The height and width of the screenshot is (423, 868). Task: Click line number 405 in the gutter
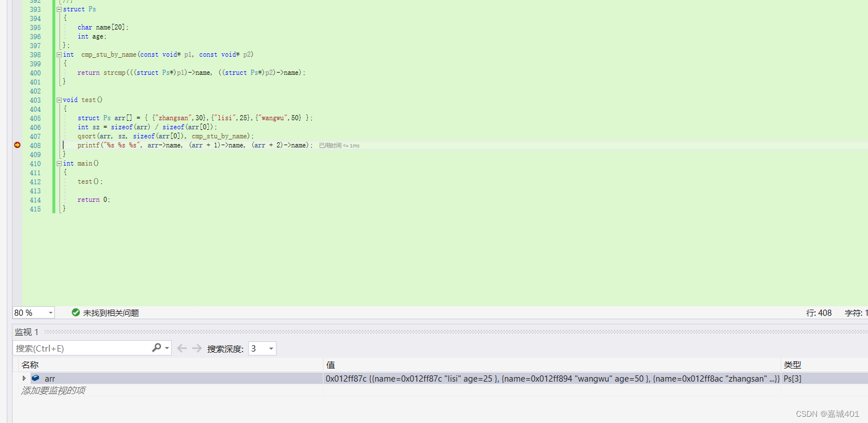click(35, 119)
